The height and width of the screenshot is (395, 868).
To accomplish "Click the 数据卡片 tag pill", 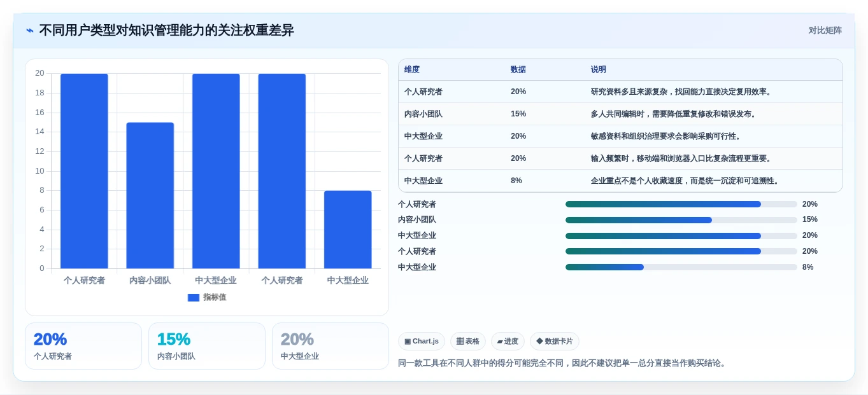I will pos(555,342).
